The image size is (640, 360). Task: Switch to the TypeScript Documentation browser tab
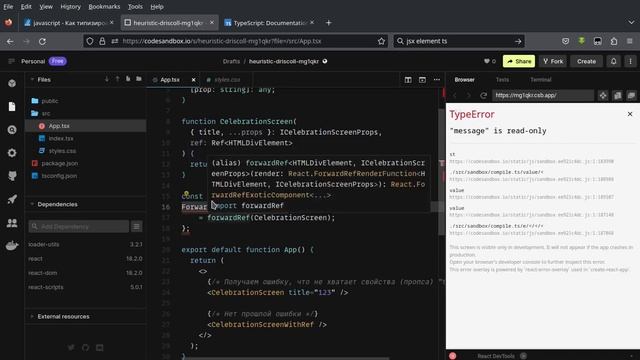click(x=269, y=23)
